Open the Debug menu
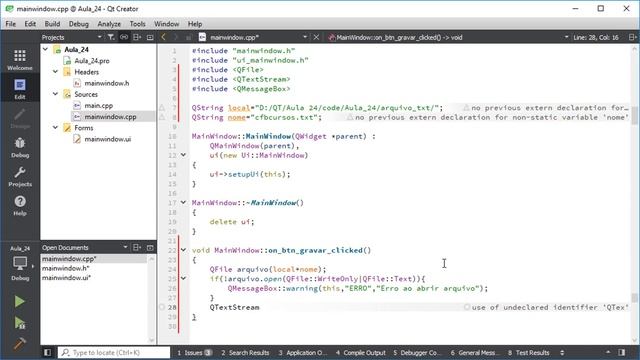The height and width of the screenshot is (360, 640). tap(79, 24)
